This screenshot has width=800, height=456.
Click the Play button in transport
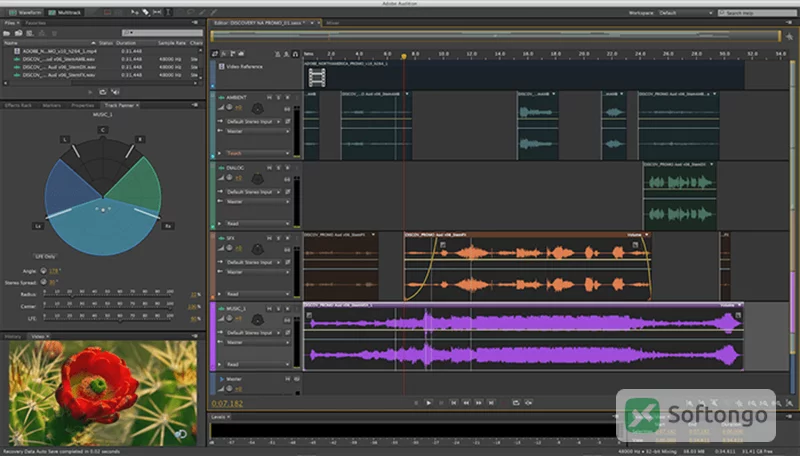tap(429, 402)
